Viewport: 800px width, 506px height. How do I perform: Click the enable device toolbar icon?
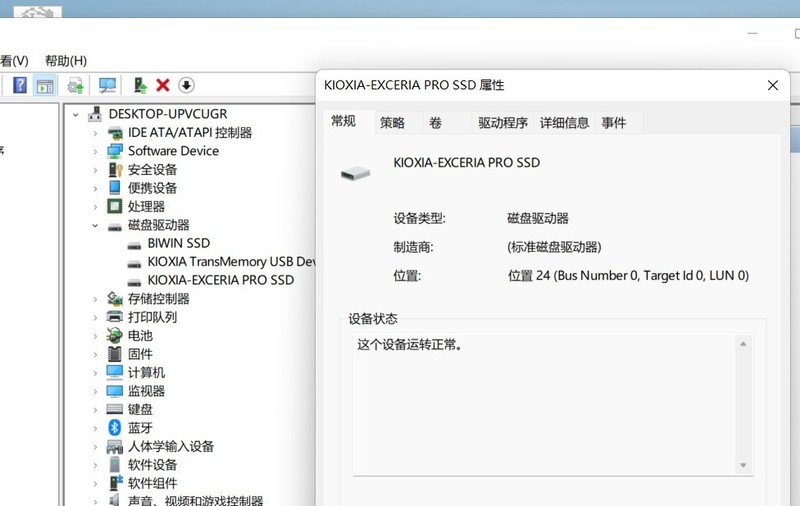(x=140, y=85)
